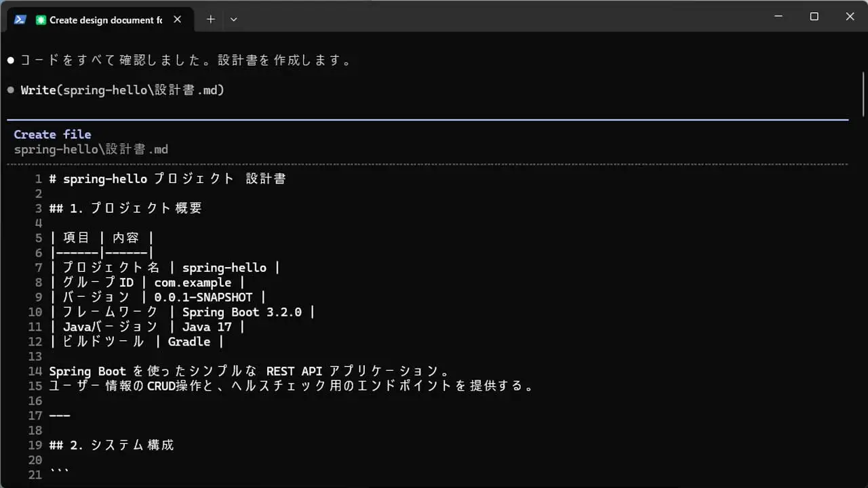868x488 pixels.
Task: Expand the new-tab profile dropdown chevron
Action: (x=234, y=20)
